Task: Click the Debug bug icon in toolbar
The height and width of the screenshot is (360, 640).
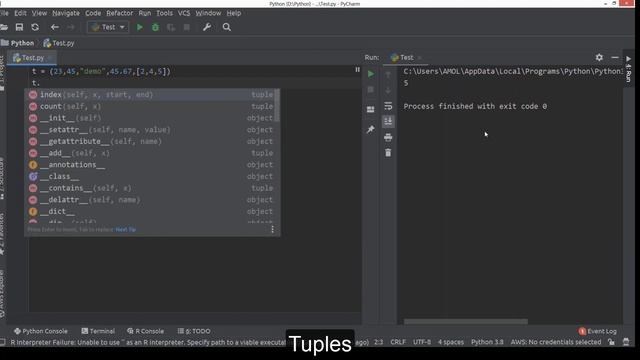Action: click(156, 27)
